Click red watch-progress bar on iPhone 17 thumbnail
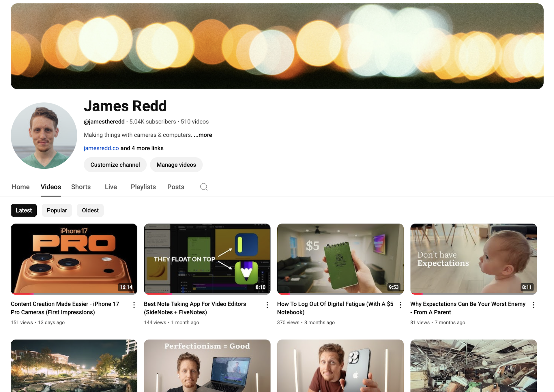Screen dimensions: 554x392 [22, 294]
